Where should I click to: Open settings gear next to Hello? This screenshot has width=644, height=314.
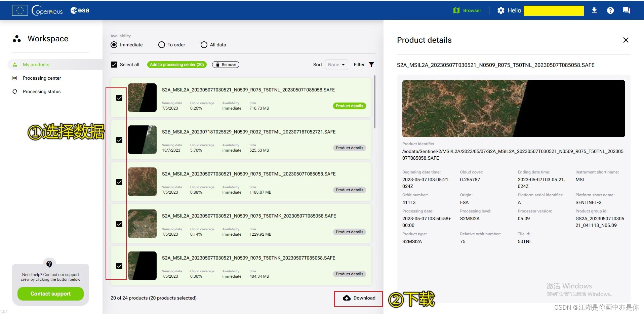point(501,10)
